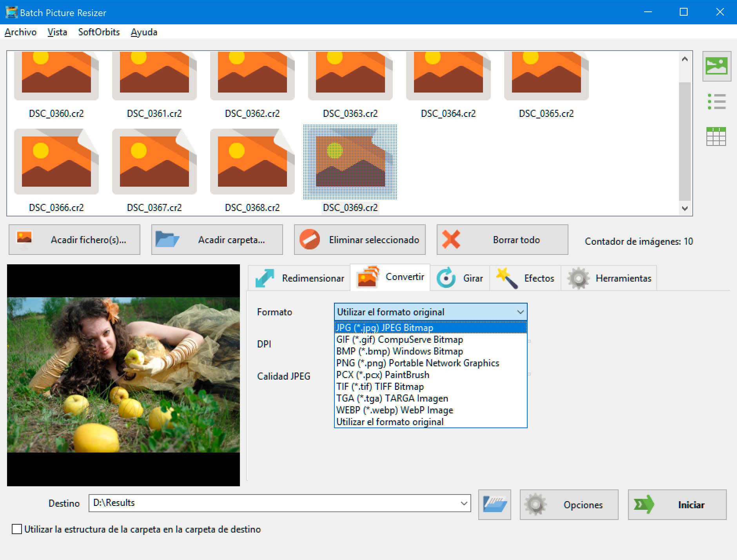Click the Acadir carpeta folder icon
This screenshot has width=737, height=560.
pos(167,239)
